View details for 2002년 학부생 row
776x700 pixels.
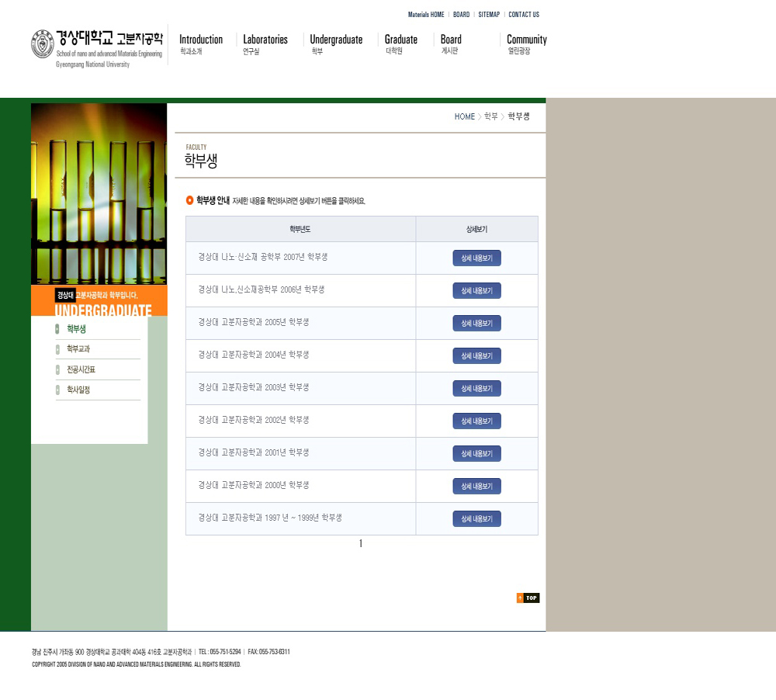[x=476, y=421]
